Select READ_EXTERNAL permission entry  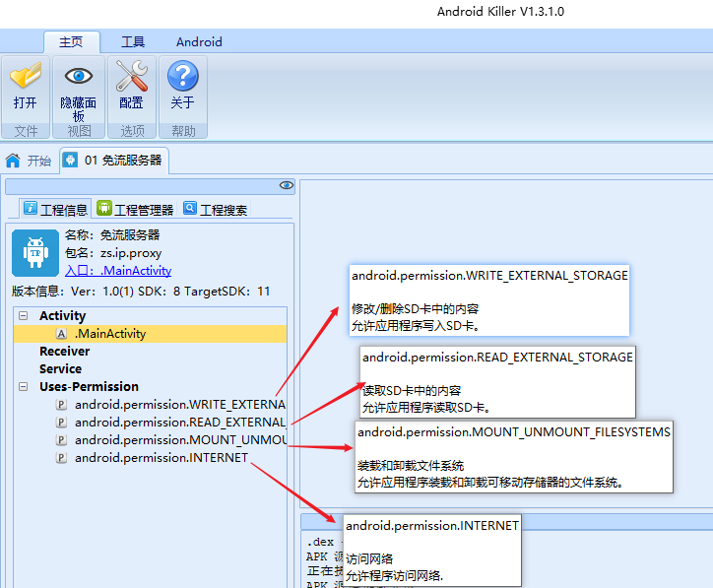coord(180,422)
